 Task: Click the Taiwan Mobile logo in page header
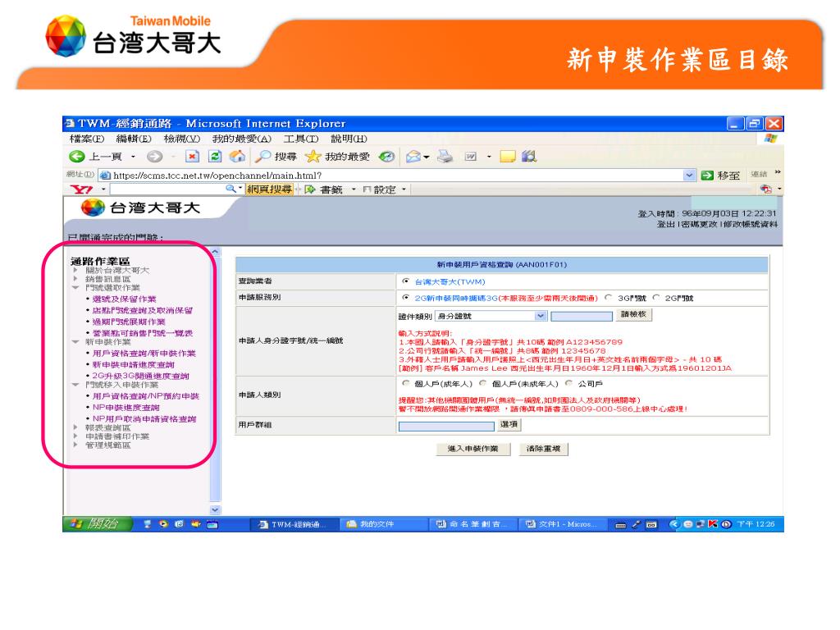[140, 208]
